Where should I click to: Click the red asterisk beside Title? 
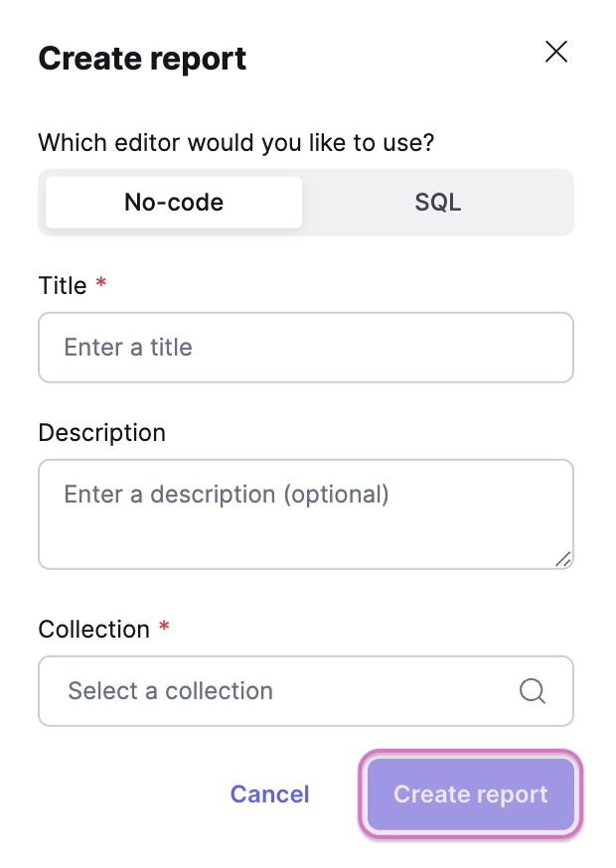pyautogui.click(x=101, y=285)
